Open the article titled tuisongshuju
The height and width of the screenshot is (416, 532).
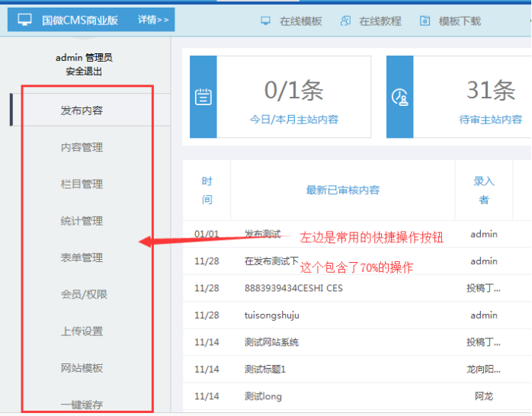click(272, 315)
